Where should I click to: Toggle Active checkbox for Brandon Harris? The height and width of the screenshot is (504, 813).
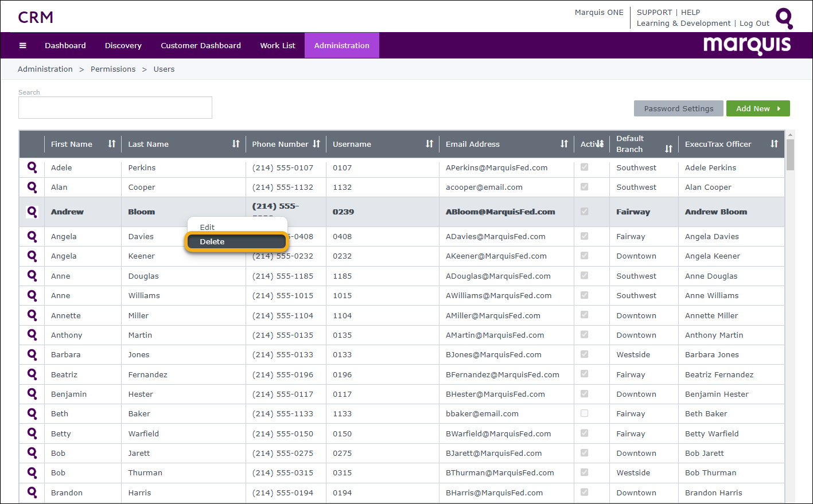(584, 492)
